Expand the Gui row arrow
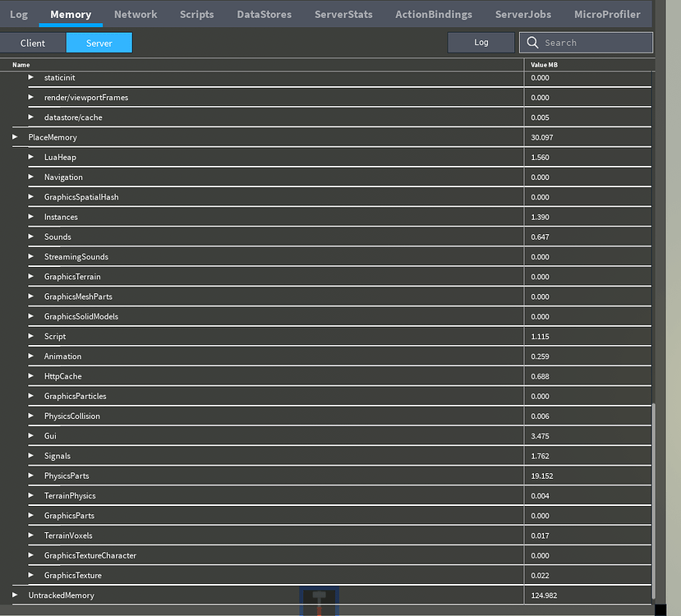Screen dimensions: 681x616 31,436
